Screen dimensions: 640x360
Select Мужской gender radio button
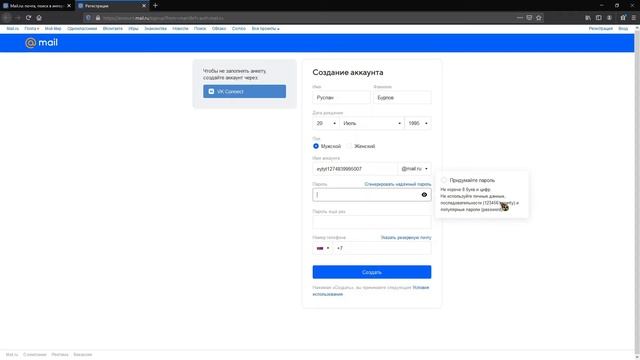coord(316,146)
